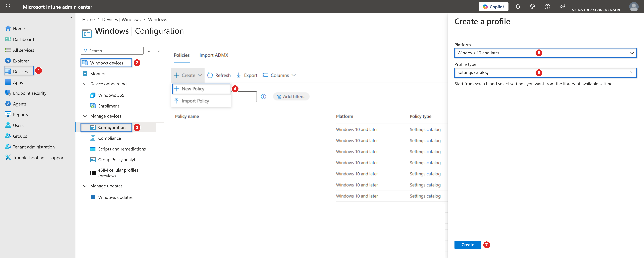
Task: Switch to the Policies tab
Action: [x=182, y=55]
